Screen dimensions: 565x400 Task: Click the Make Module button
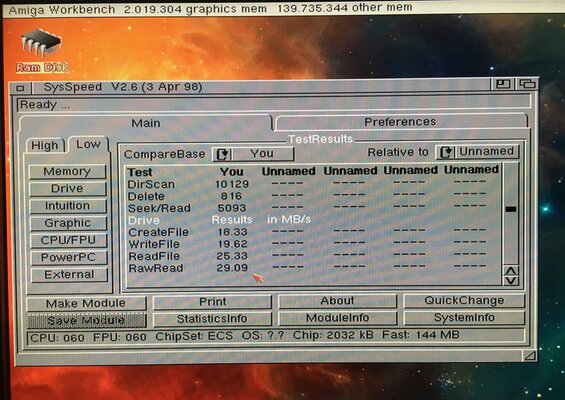point(86,303)
